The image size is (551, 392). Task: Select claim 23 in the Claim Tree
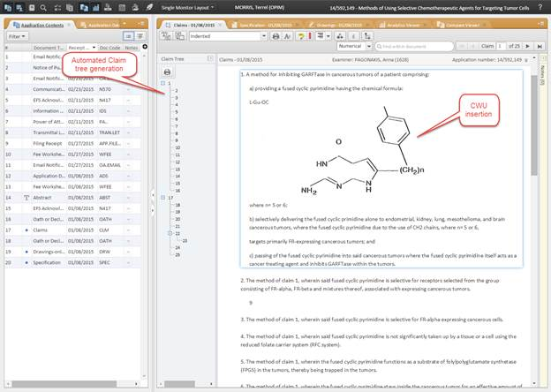click(185, 241)
